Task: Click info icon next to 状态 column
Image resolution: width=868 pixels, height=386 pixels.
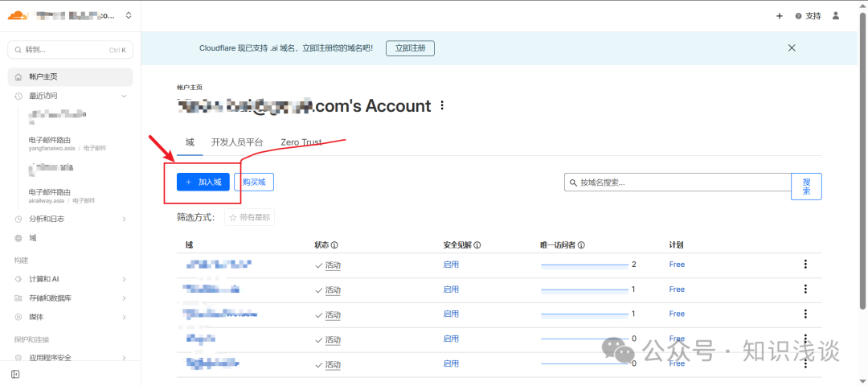Action: 334,245
